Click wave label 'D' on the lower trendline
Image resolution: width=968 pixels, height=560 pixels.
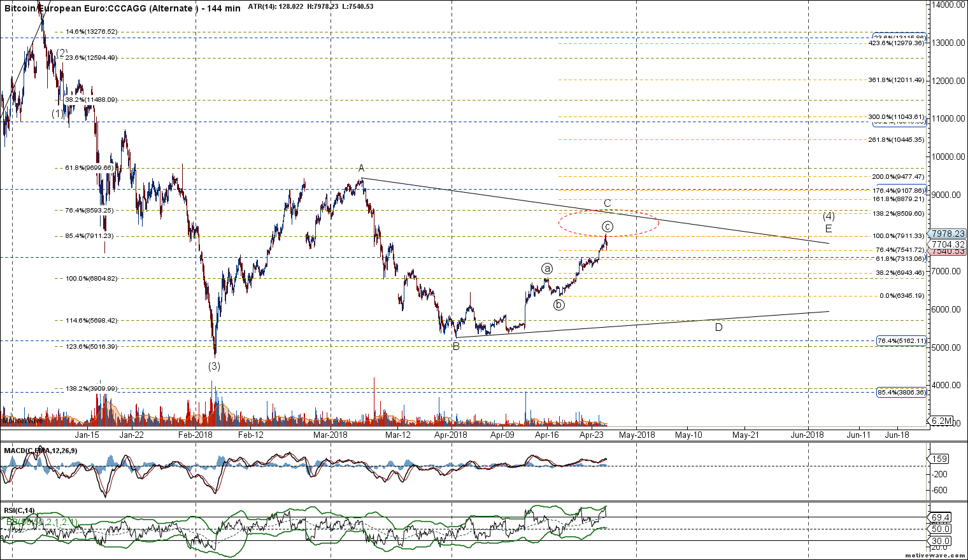point(718,327)
